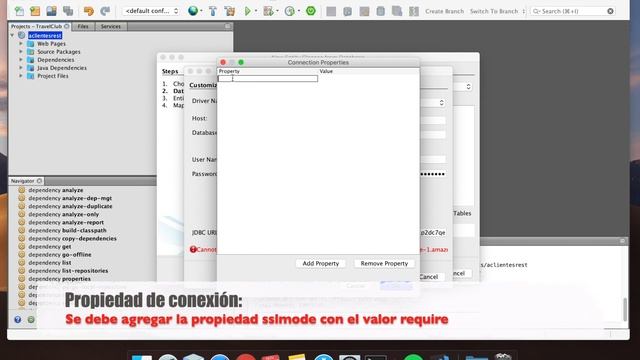Expand the Web Pages node

(x=21, y=44)
